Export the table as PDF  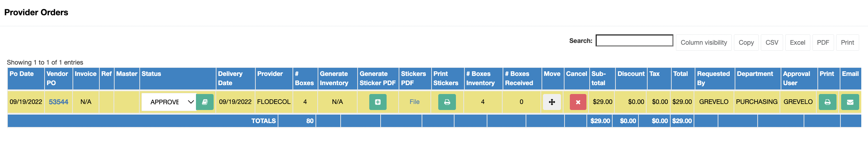pos(823,43)
